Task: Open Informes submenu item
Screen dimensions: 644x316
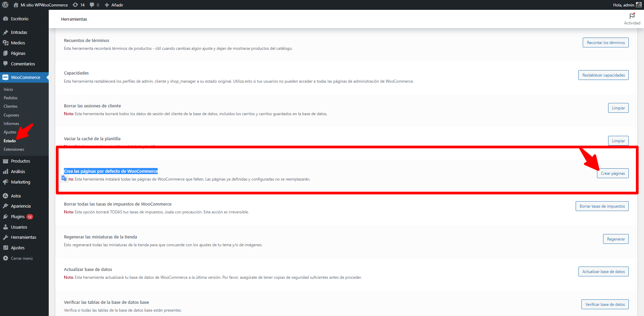Action: pos(12,124)
